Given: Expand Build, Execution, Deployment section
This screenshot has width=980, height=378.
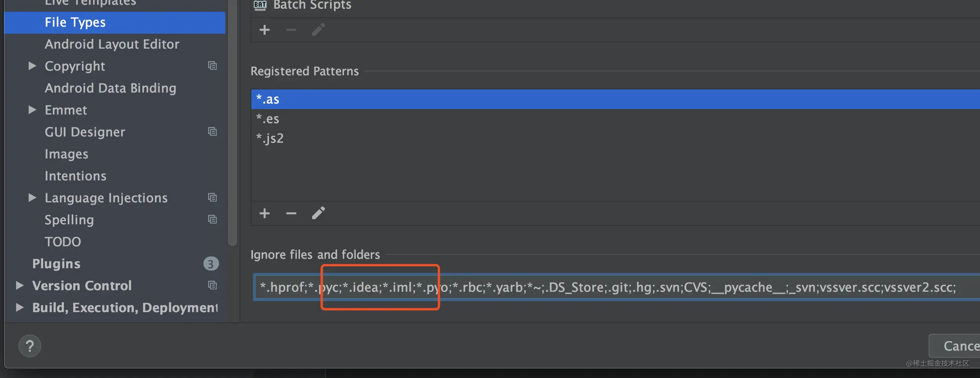Looking at the screenshot, I should 20,307.
